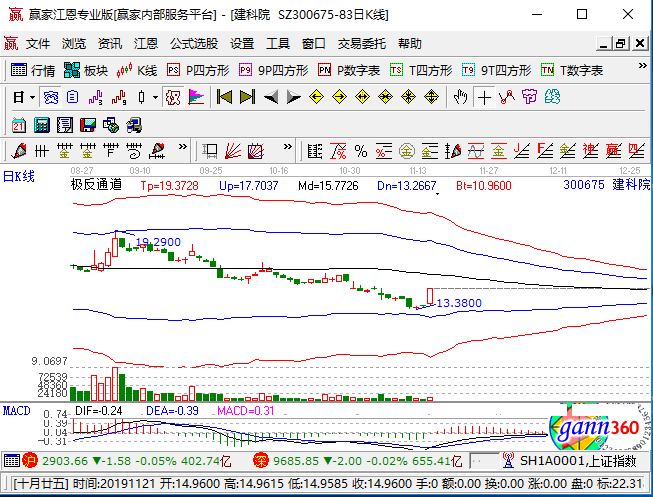Click the red J angle lines icon
The image size is (653, 497).
coord(521,151)
